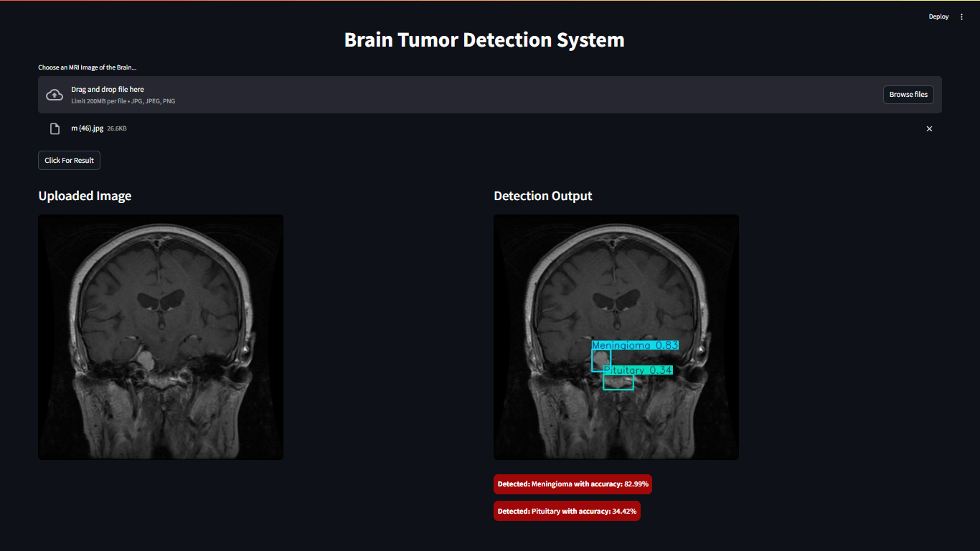This screenshot has height=551, width=980.
Task: Click the Uploaded Image heading
Action: tap(85, 196)
